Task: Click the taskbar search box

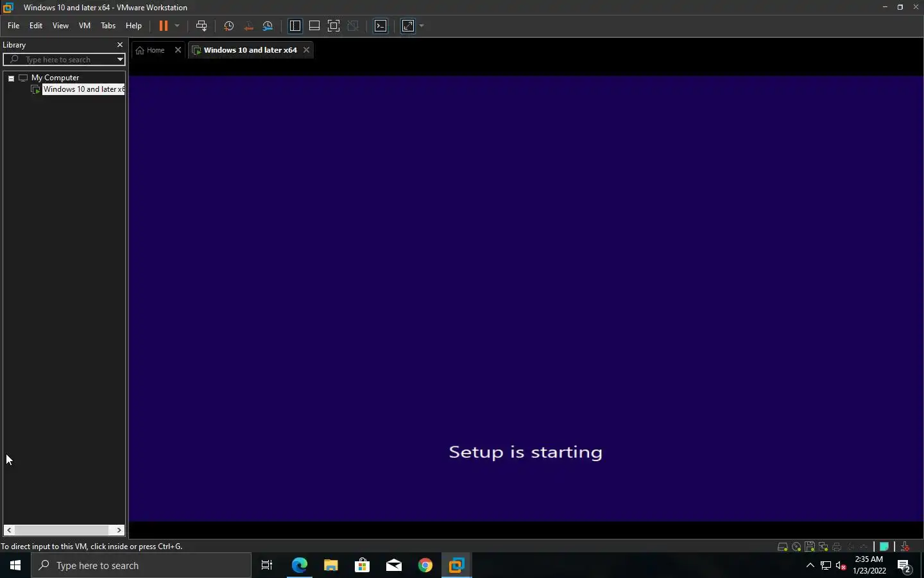Action: click(x=141, y=565)
